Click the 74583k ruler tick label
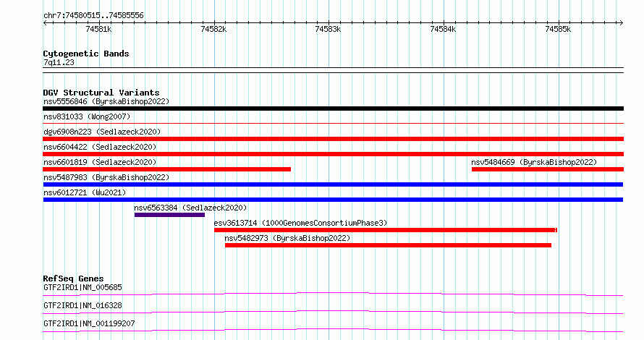Screen dimensions: 644x340 (328, 29)
